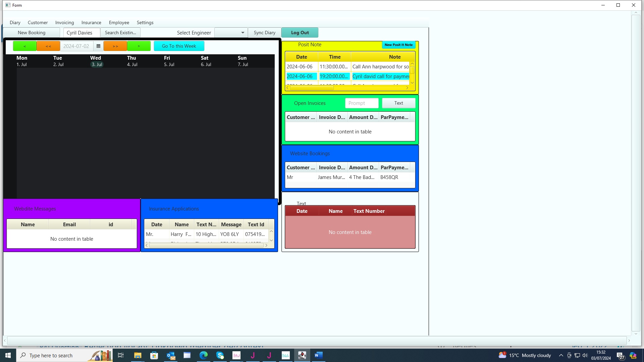The image size is (644, 362).
Task: Click the orange previous week double-arrow button
Action: pyautogui.click(x=48, y=46)
